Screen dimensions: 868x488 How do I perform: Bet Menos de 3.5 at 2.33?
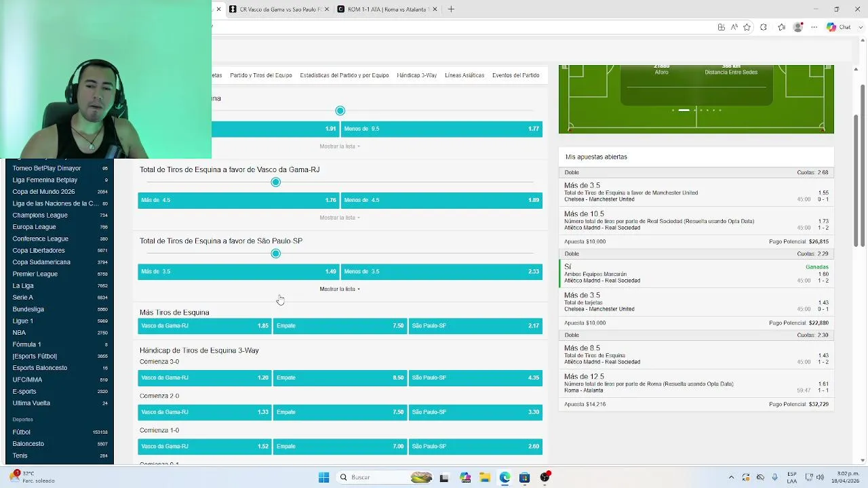[x=441, y=271]
